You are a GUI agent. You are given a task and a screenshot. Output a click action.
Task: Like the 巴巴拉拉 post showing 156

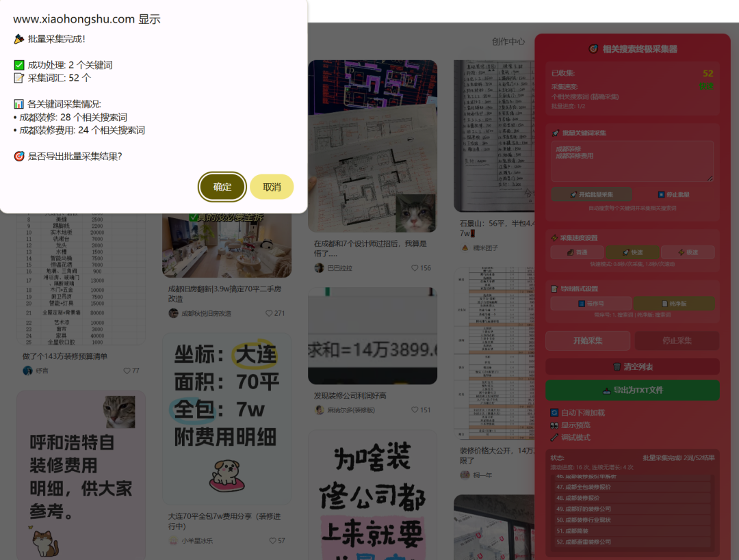[415, 268]
